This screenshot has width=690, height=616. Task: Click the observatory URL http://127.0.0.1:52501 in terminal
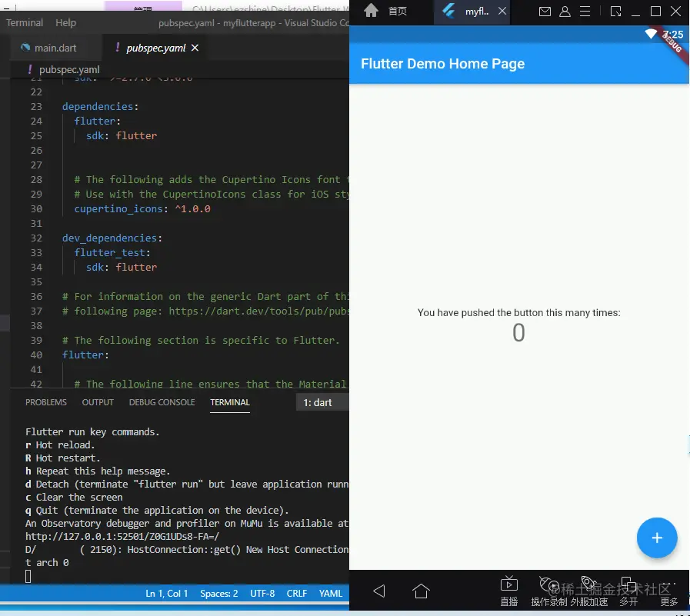[122, 536]
